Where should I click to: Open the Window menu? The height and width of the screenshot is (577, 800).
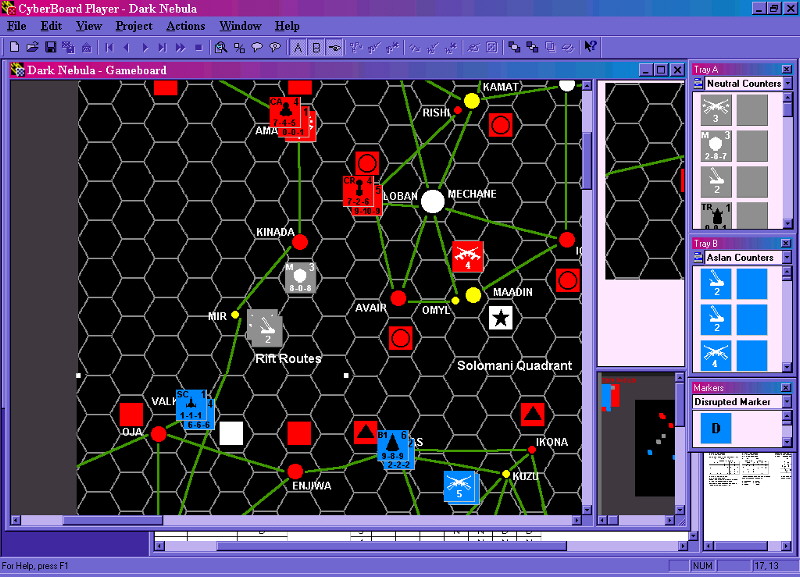(240, 26)
